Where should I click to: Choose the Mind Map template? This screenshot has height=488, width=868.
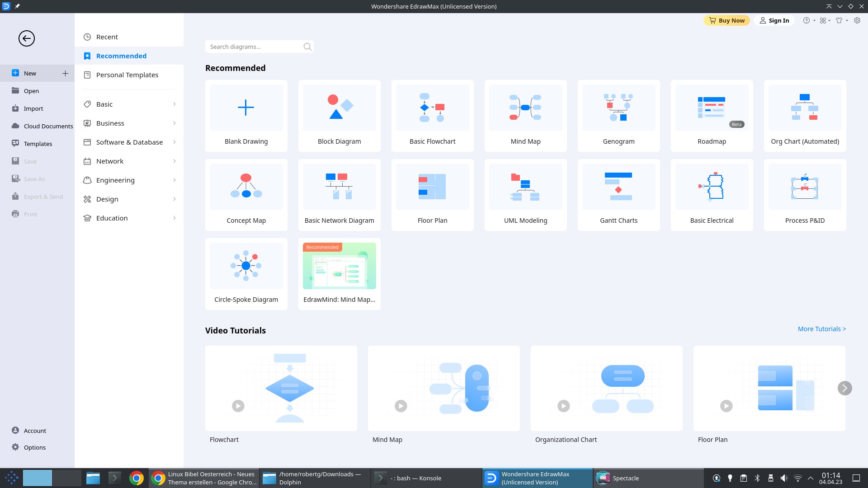tap(525, 116)
